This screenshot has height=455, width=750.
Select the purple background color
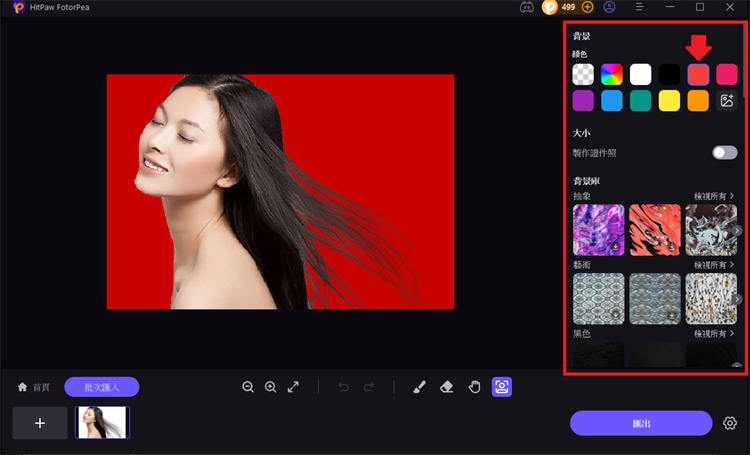click(583, 101)
